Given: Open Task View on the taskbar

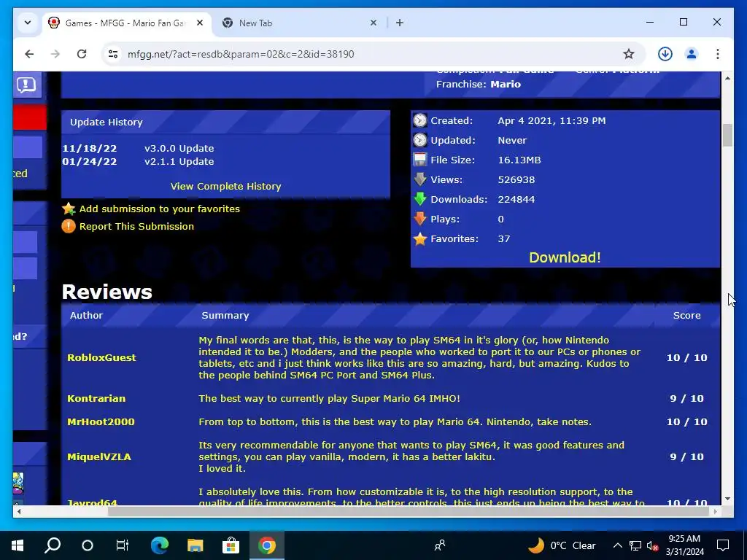Looking at the screenshot, I should point(123,545).
